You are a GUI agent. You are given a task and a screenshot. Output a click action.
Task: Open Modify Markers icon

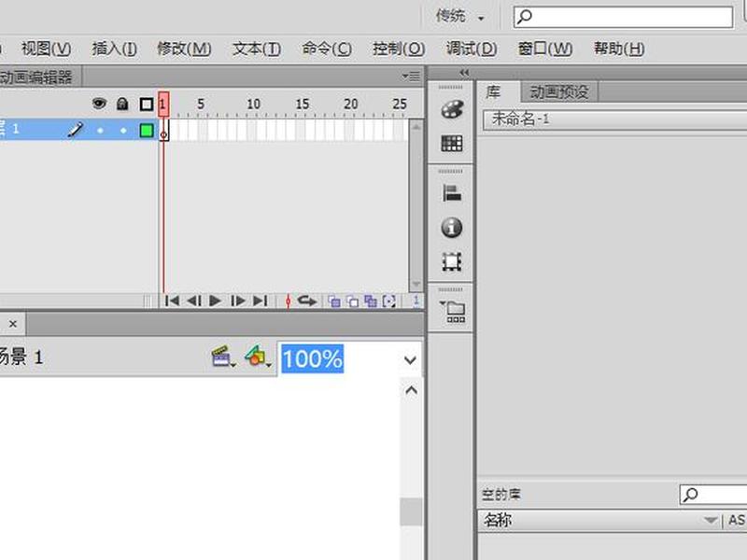[389, 301]
